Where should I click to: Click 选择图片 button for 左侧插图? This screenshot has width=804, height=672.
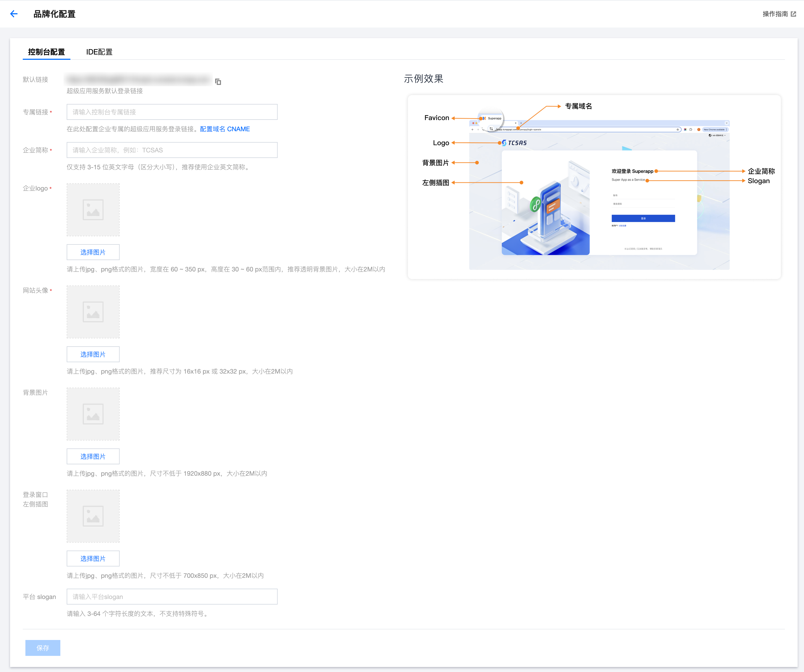93,558
